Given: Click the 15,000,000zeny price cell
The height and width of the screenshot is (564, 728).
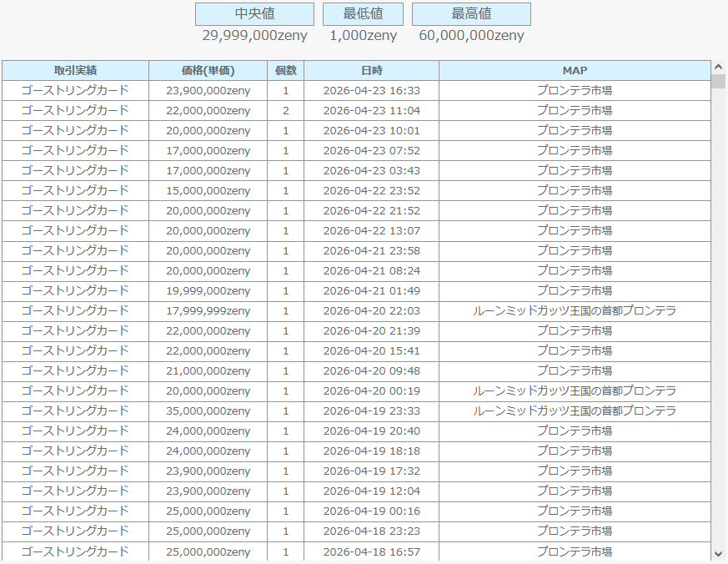Looking at the screenshot, I should [208, 191].
